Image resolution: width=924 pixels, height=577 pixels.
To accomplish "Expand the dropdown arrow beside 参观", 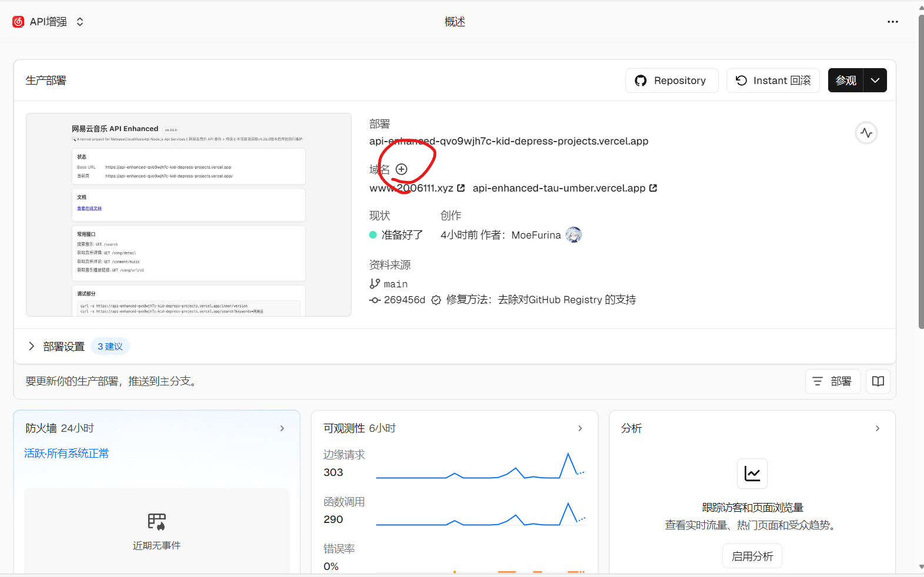I will point(875,80).
